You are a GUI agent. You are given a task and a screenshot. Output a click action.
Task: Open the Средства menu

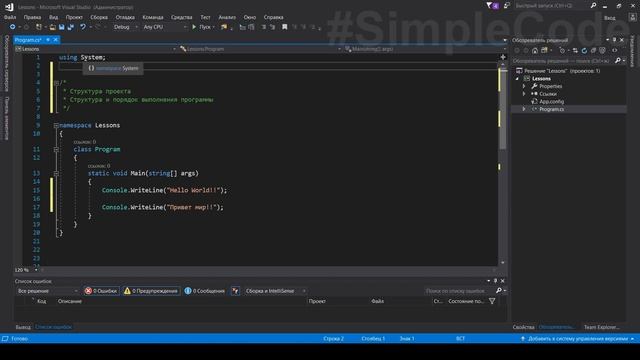click(x=182, y=17)
